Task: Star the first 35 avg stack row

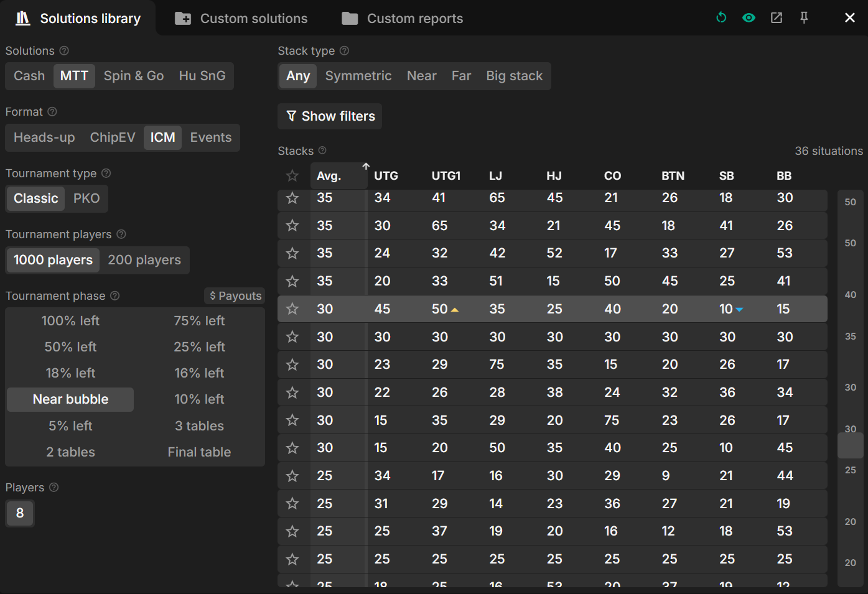Action: point(292,198)
